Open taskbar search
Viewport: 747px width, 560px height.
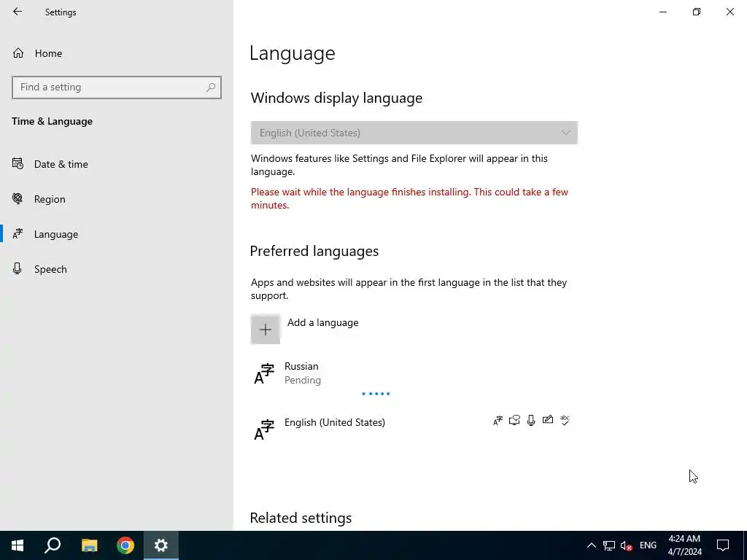coord(53,545)
